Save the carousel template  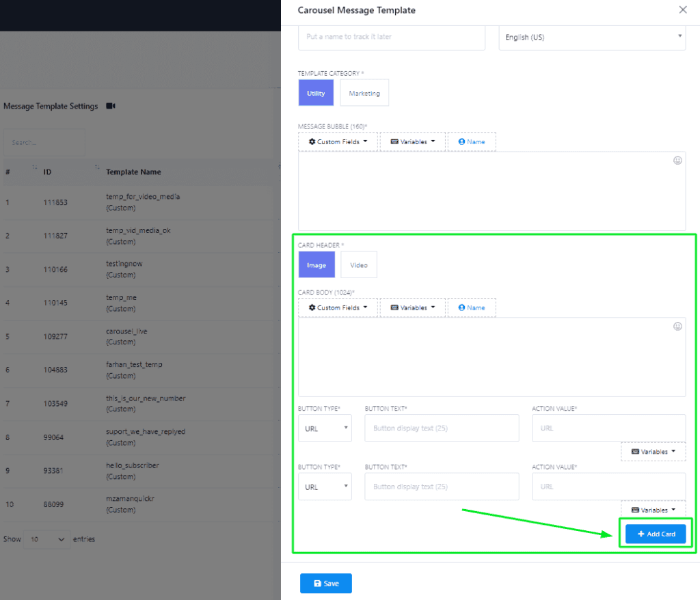[325, 583]
